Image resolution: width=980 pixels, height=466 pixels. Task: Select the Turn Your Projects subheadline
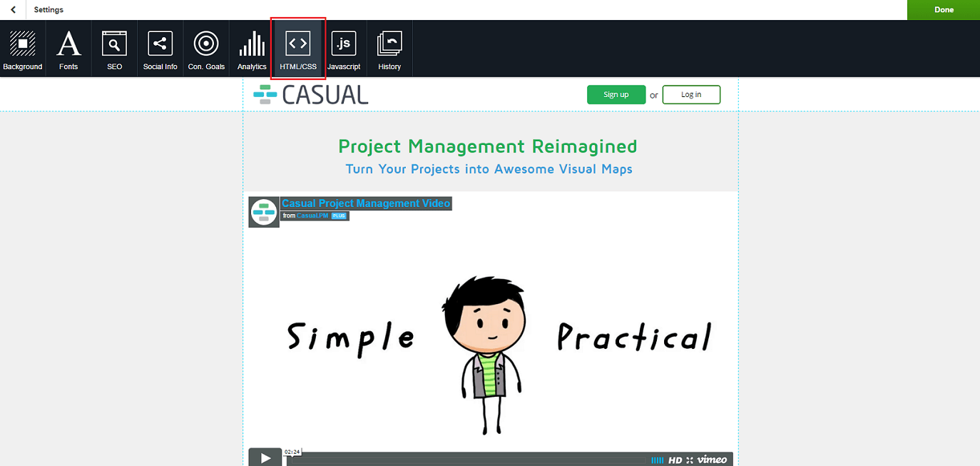[x=489, y=169]
